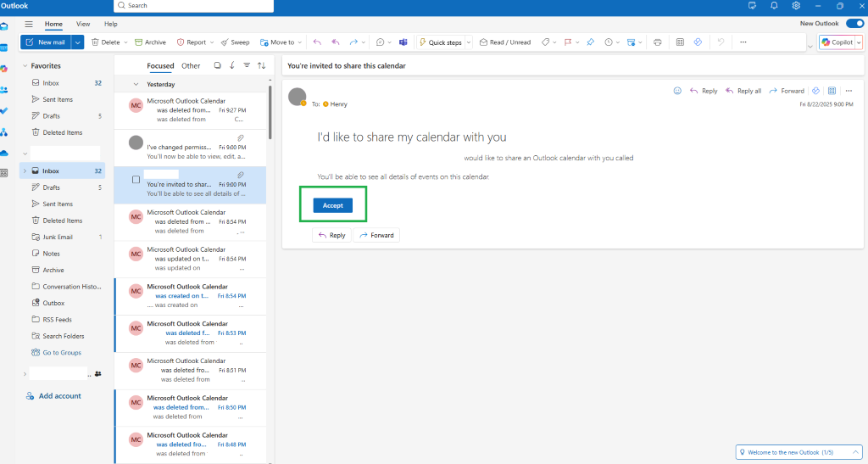Open the notifications bell in the title bar
Image resolution: width=868 pixels, height=464 pixels.
[774, 6]
